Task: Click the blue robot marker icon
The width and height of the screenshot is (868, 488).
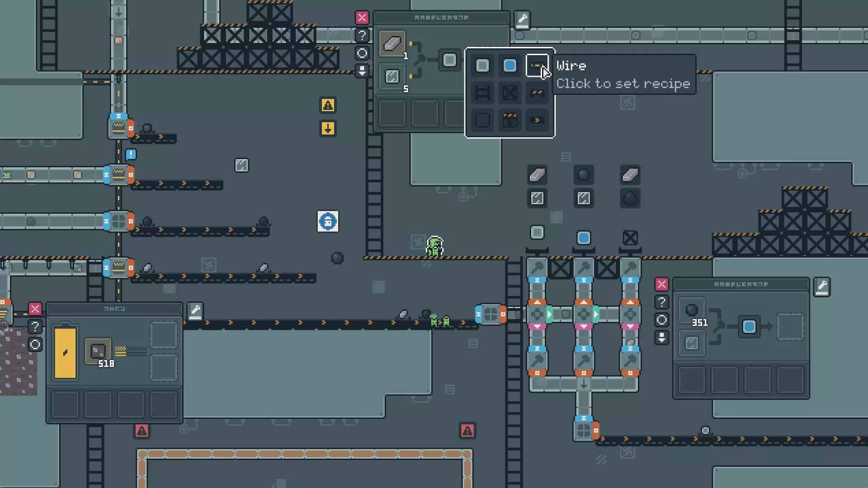Action: click(x=328, y=221)
